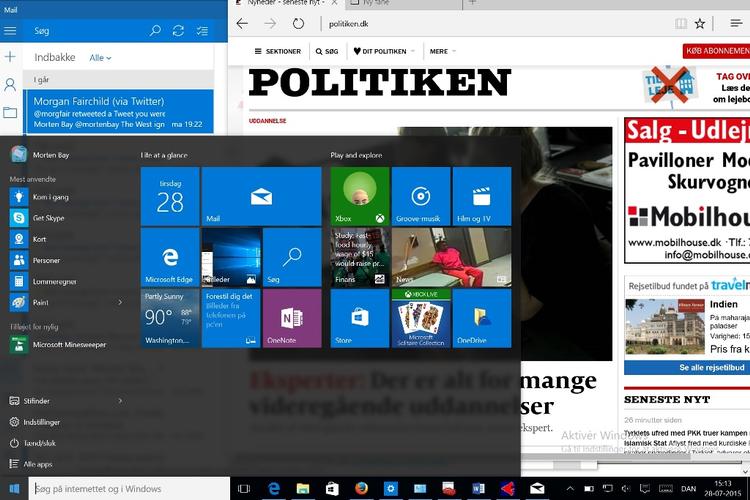
Task: Enter selection mode in Mail
Action: coord(202,31)
